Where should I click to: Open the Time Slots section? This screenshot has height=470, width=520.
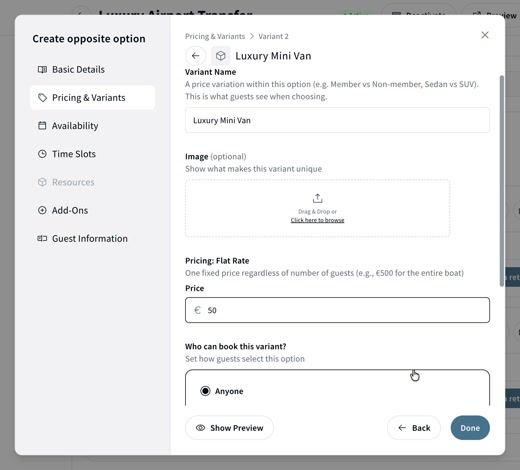[x=93, y=154]
